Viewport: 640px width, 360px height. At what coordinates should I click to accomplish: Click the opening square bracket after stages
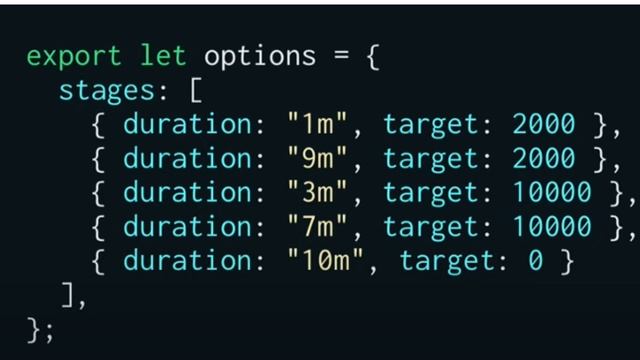[196, 90]
